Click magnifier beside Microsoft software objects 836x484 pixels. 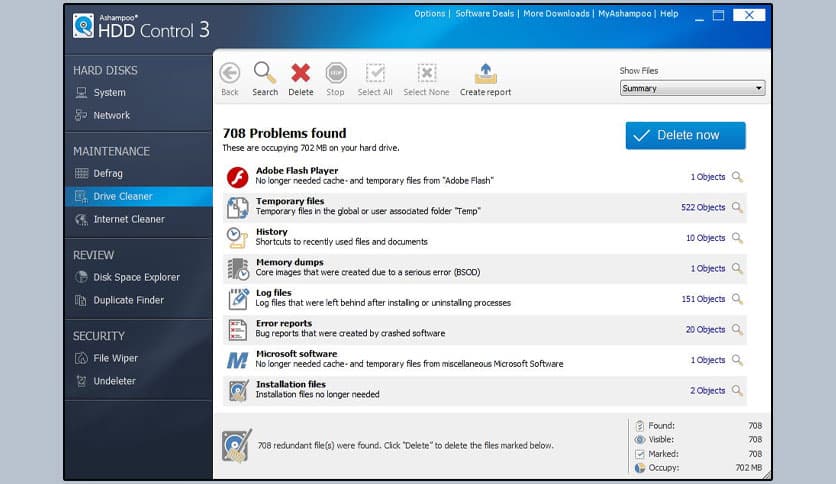737,360
